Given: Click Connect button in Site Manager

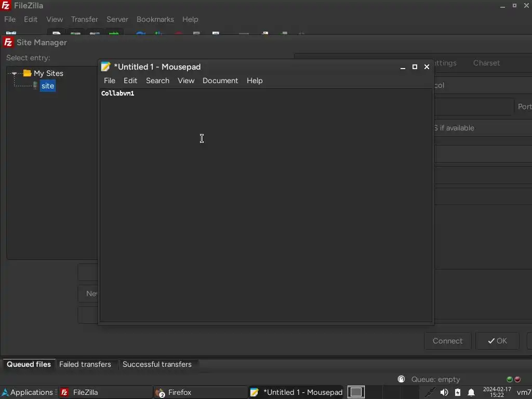Looking at the screenshot, I should [447, 341].
